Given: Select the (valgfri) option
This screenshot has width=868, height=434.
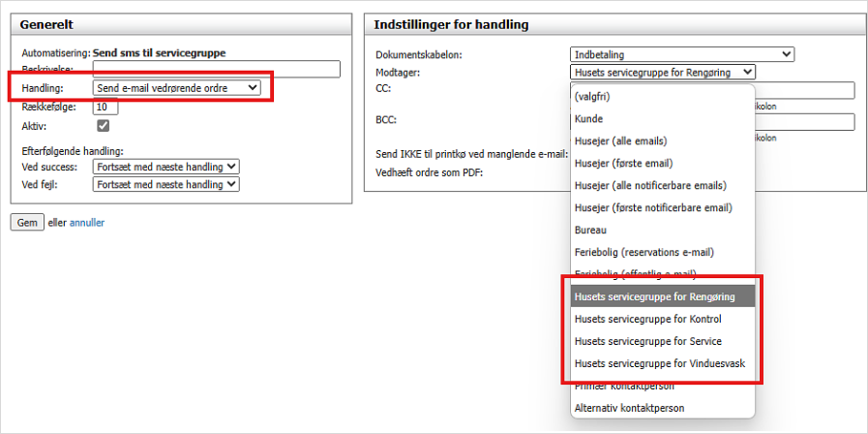Looking at the screenshot, I should pyautogui.click(x=663, y=97).
